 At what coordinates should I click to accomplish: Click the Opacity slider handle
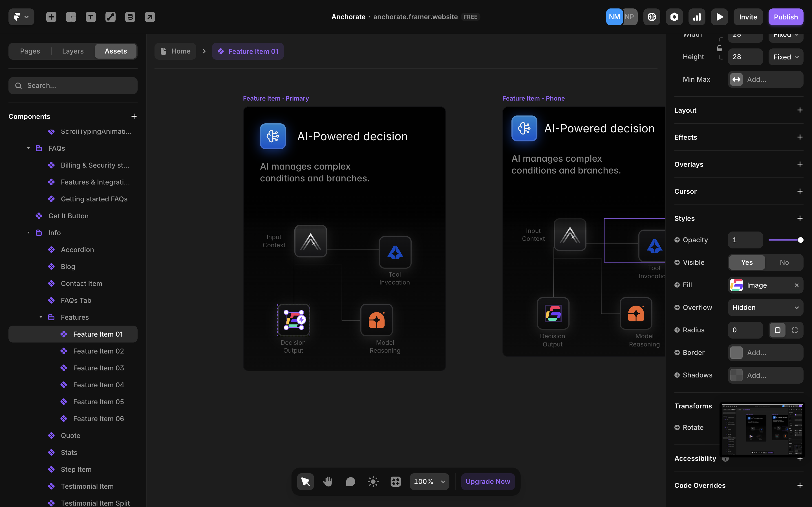801,240
